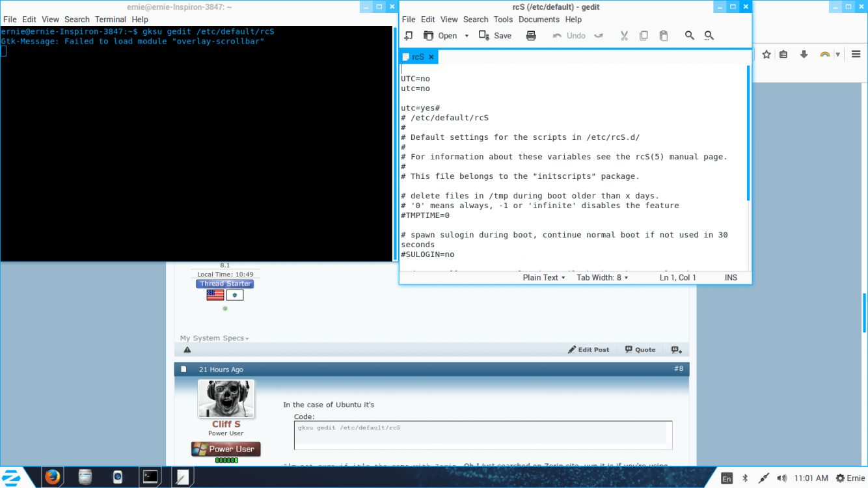Open the Tab Width dropdown in gedit
This screenshot has height=488, width=868.
point(603,278)
